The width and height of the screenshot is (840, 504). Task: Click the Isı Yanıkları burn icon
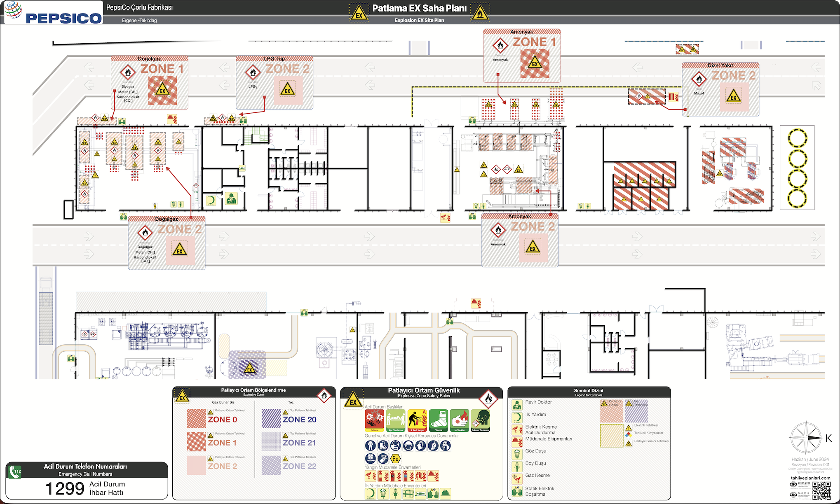point(459,420)
